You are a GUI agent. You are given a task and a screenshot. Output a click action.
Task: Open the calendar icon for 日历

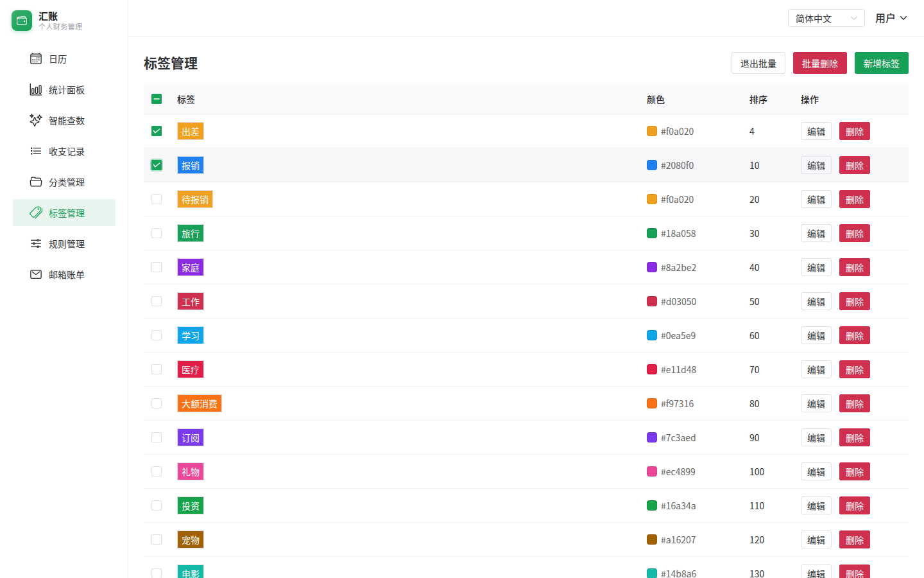36,59
